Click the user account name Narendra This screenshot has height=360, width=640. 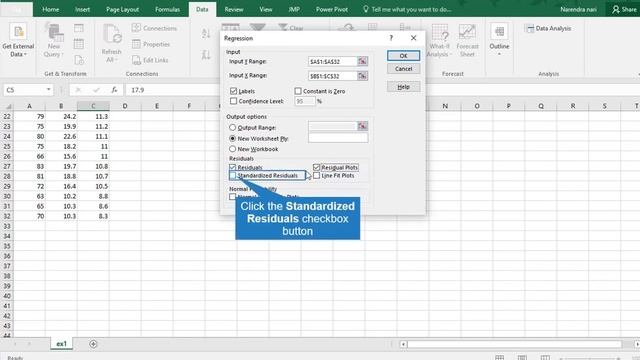tap(578, 9)
